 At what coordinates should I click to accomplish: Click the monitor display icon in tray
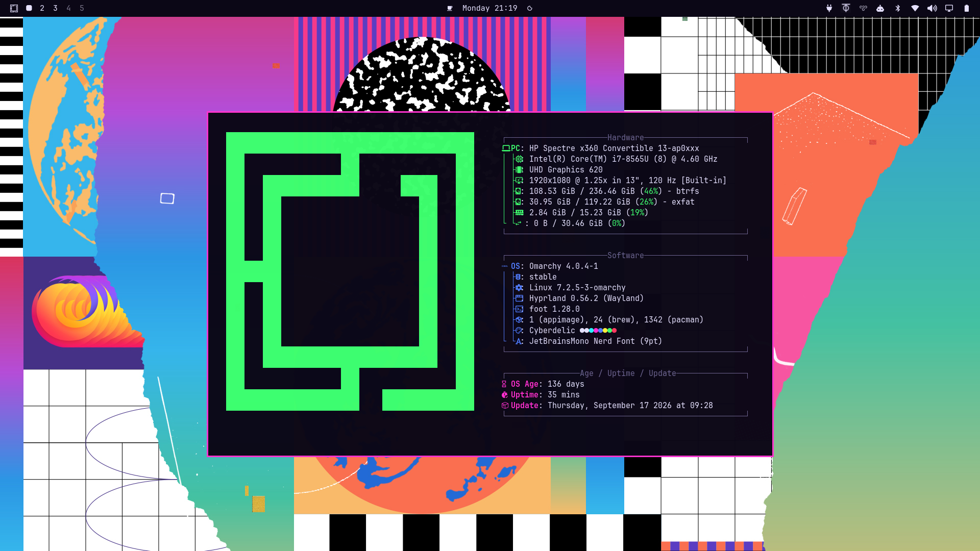point(949,8)
